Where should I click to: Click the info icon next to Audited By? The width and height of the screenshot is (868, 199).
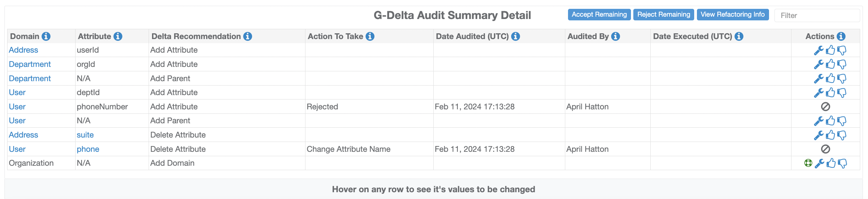coord(615,36)
